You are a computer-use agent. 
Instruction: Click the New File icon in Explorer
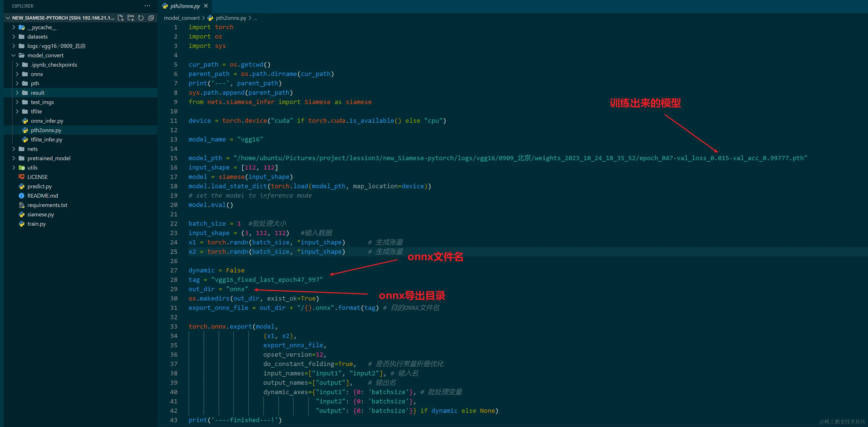121,18
